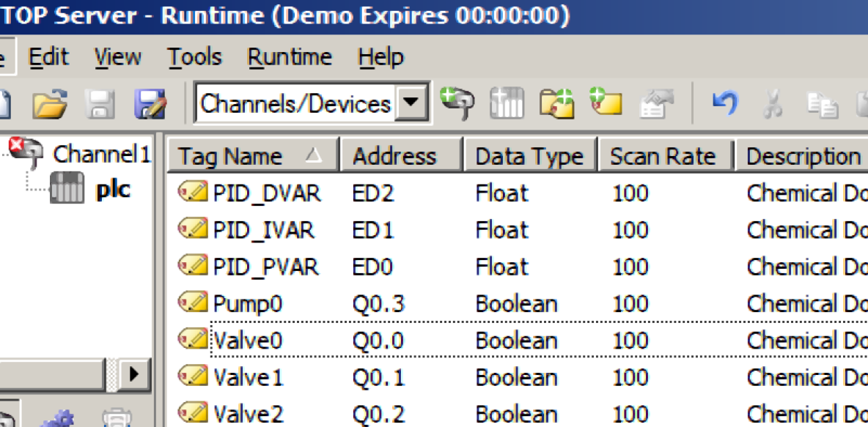The image size is (868, 427).
Task: Click the Undo arrow icon
Action: (x=724, y=103)
